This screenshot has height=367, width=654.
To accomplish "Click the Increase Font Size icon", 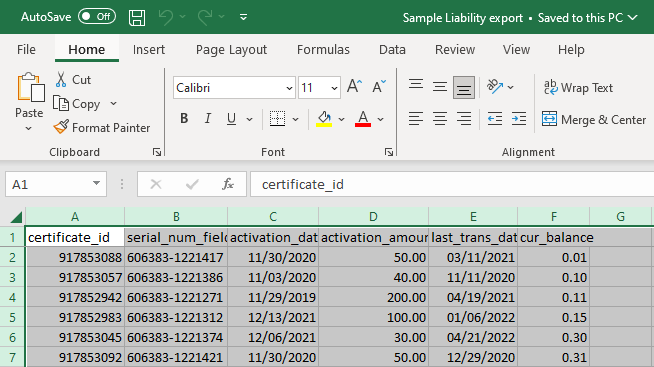I will (x=355, y=87).
